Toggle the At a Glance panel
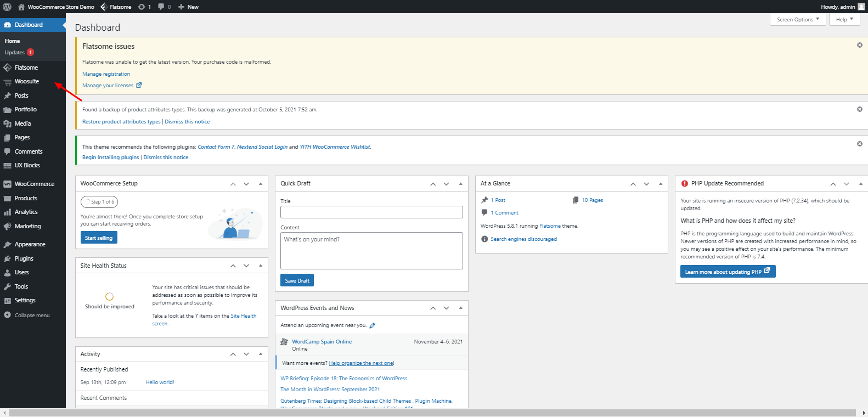Viewport: 868px width, 417px height. point(661,184)
